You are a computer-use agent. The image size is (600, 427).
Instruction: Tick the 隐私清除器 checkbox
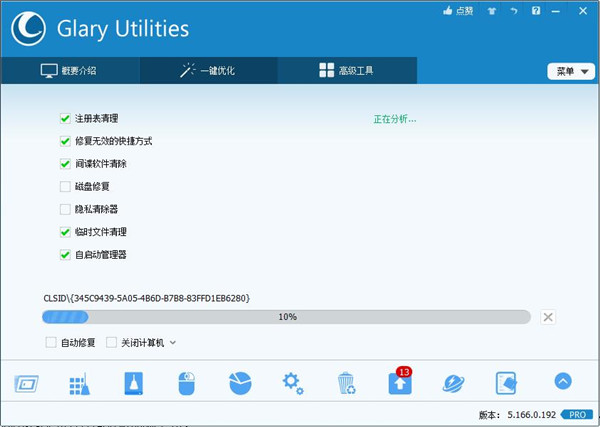point(66,209)
